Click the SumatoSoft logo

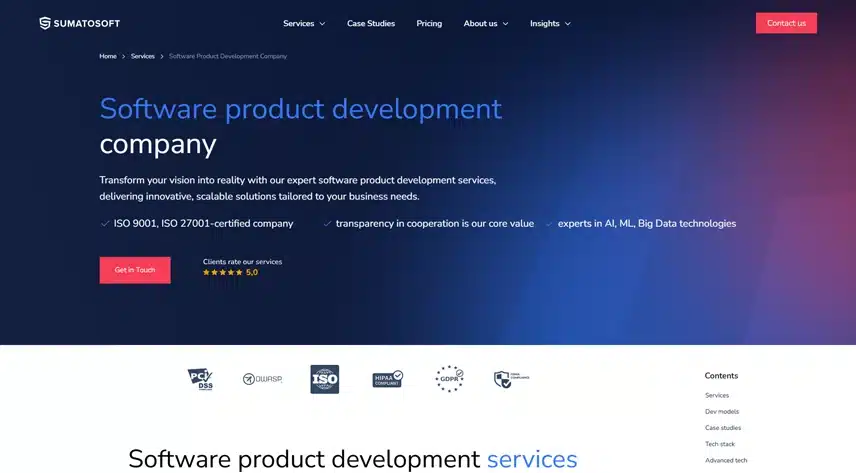coord(79,23)
